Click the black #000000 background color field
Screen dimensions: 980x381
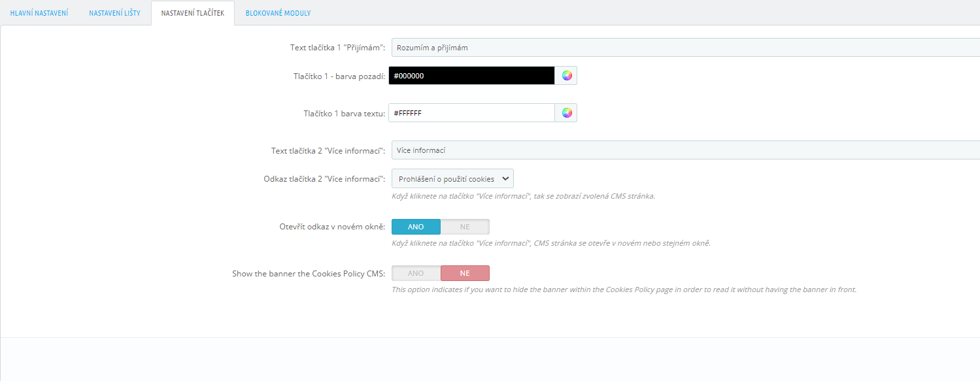[x=471, y=76]
